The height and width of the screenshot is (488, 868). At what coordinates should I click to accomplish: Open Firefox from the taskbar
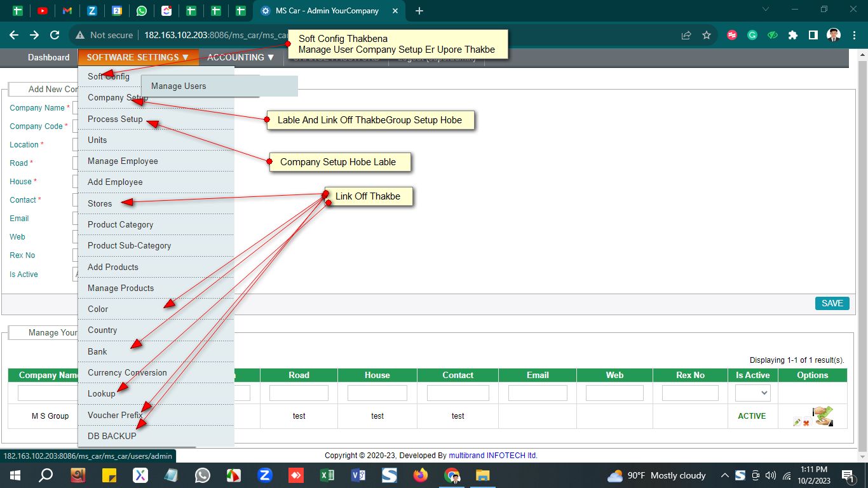421,475
